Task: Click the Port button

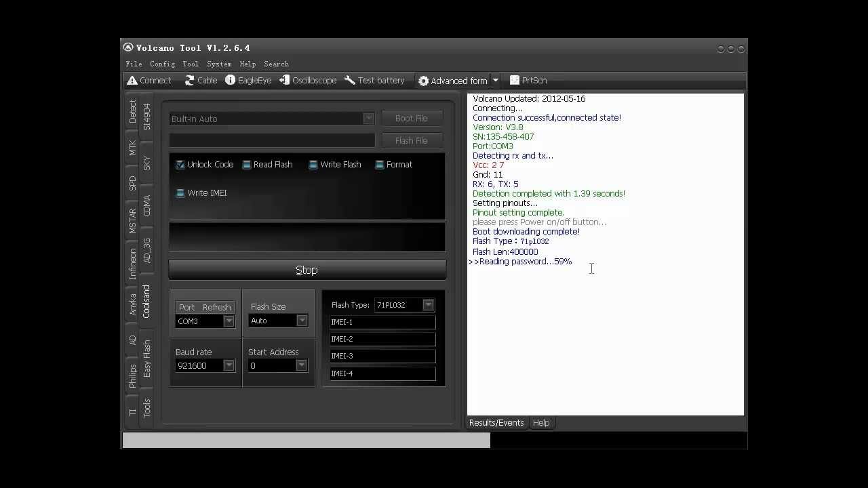Action: [186, 307]
